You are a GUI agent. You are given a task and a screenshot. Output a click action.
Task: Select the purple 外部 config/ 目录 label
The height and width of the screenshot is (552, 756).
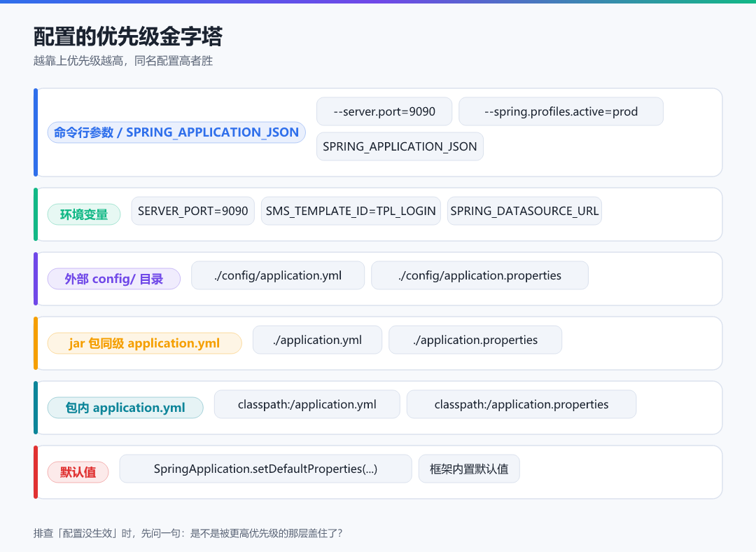click(x=114, y=279)
